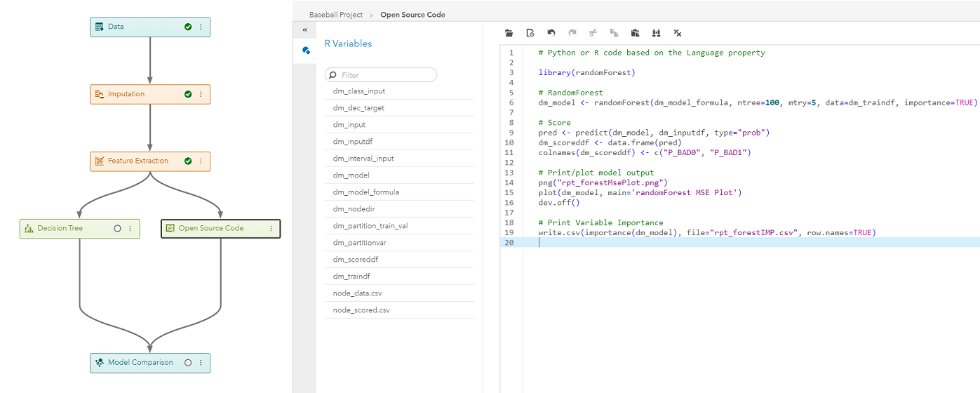Viewport: 980px width, 393px height.
Task: Click the randomForest call on line 6
Action: 757,102
